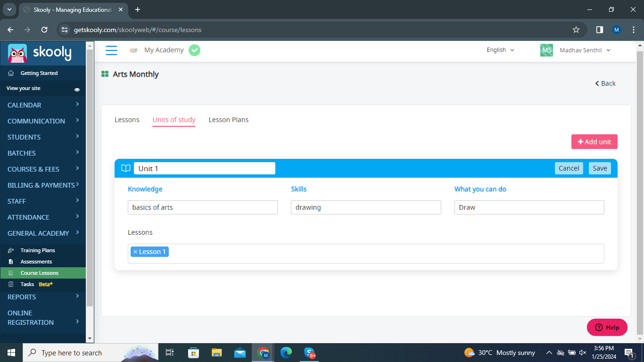Expand the STUDENTS sidebar section
This screenshot has height=362, width=644.
click(x=43, y=137)
